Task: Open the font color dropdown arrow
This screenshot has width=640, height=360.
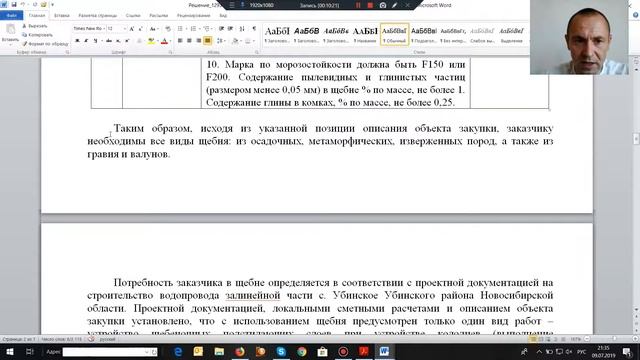Action: coord(170,41)
